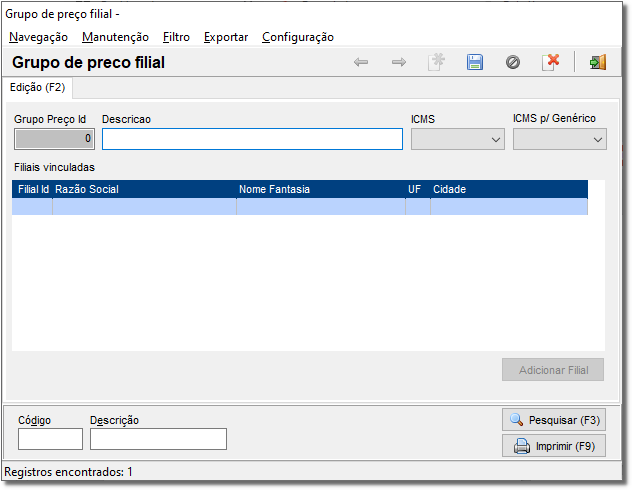632x490 pixels.
Task: Cancel editing with the circle-slash icon
Action: pyautogui.click(x=513, y=62)
